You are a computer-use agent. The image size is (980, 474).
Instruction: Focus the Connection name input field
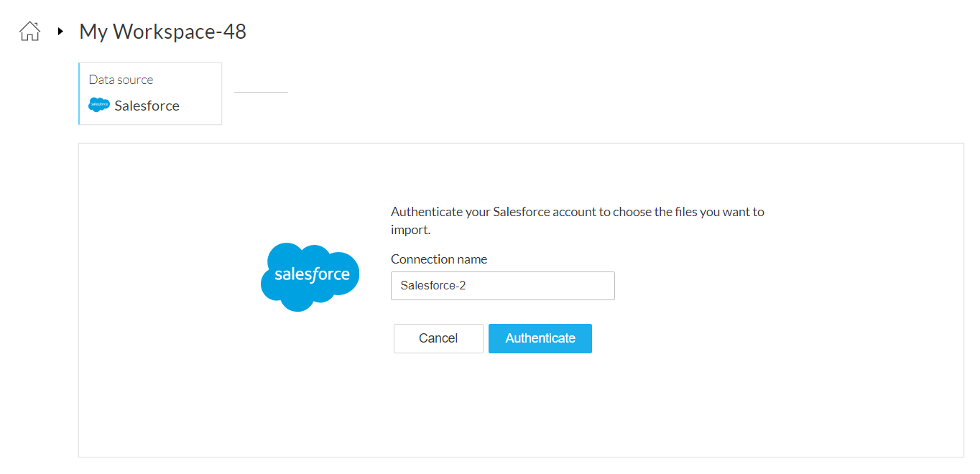point(503,285)
